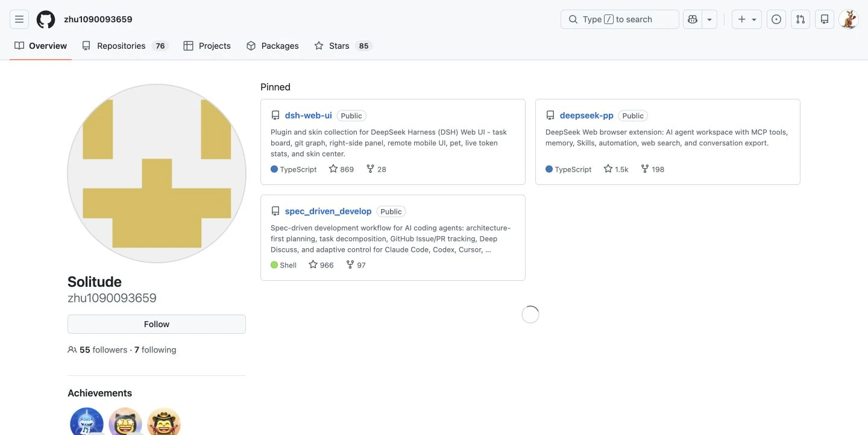Click the shark achievement badge
The height and width of the screenshot is (435, 868).
[x=87, y=422]
